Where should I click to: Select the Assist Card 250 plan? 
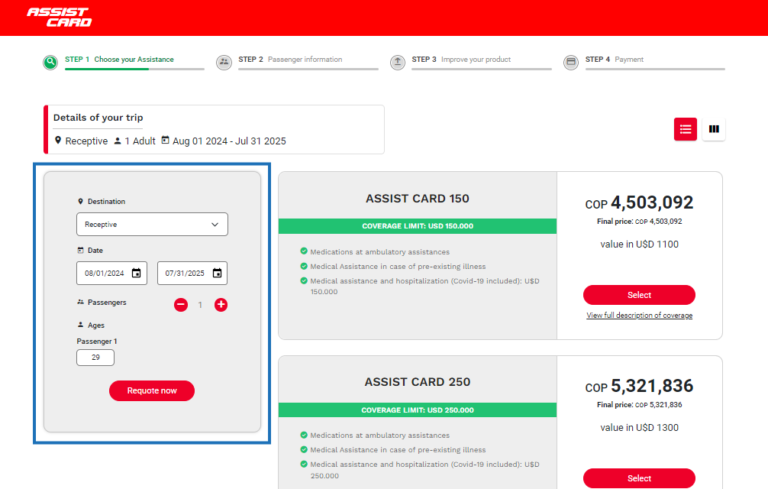639,478
